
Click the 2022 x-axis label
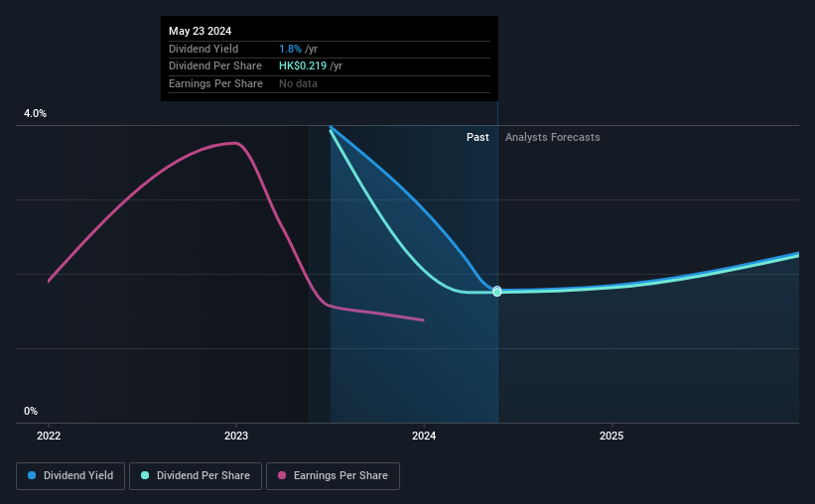(49, 435)
